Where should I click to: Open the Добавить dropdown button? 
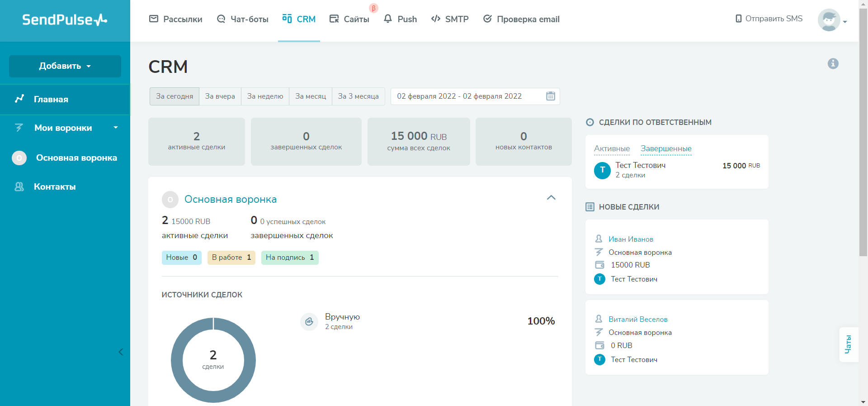(65, 66)
